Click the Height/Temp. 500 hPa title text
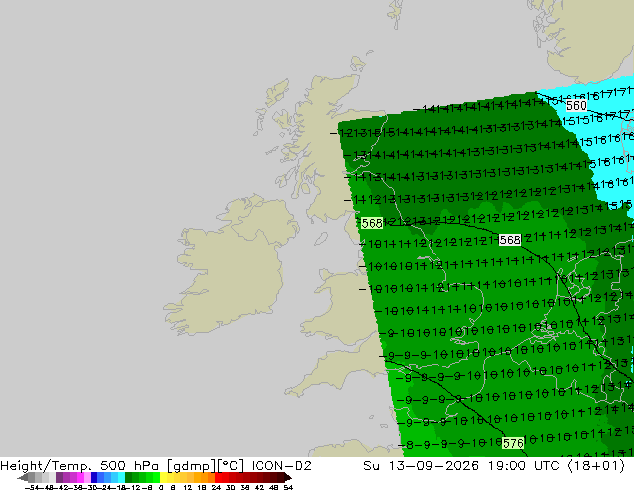Screen dimensions: 634x490 tap(81, 466)
